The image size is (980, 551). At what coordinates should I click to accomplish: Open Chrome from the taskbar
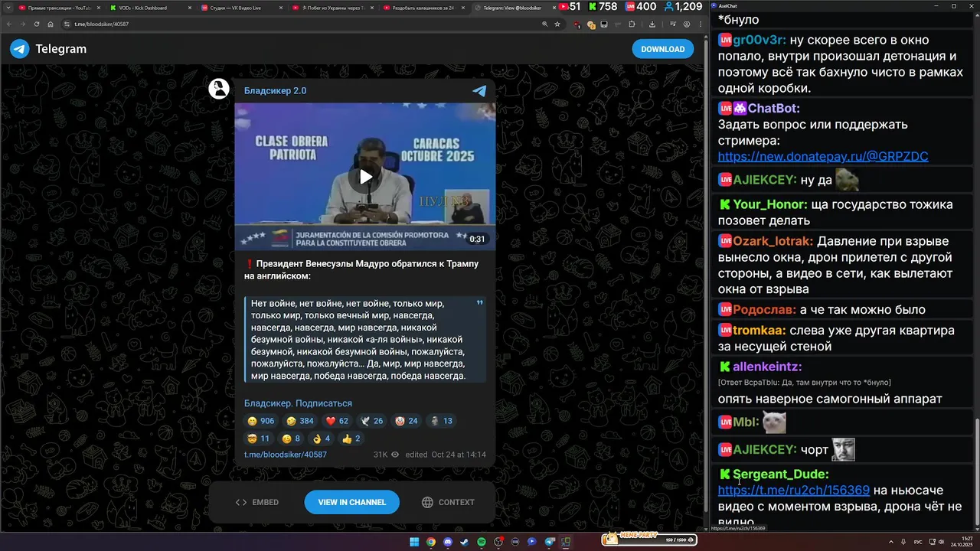tap(431, 542)
